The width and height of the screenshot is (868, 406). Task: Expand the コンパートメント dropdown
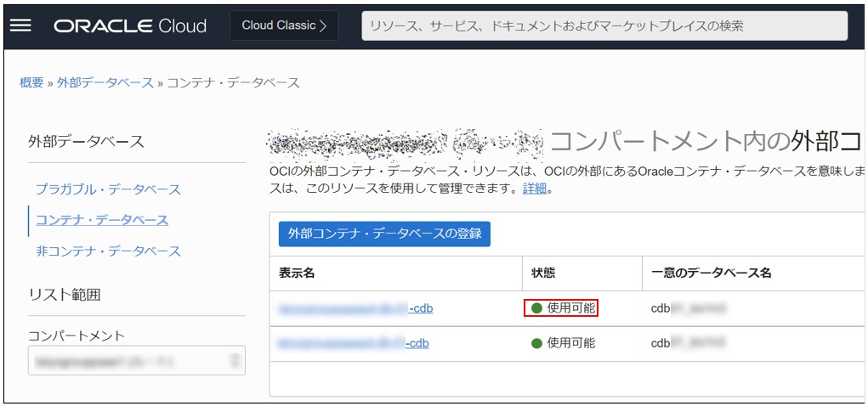click(x=136, y=361)
